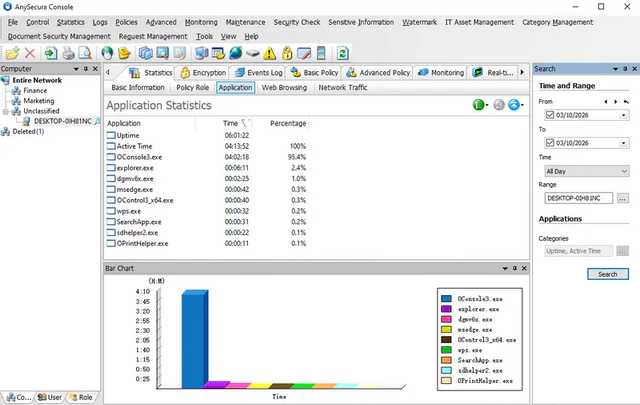Open the From date dropdown
This screenshot has height=405, width=640.
pyautogui.click(x=623, y=116)
